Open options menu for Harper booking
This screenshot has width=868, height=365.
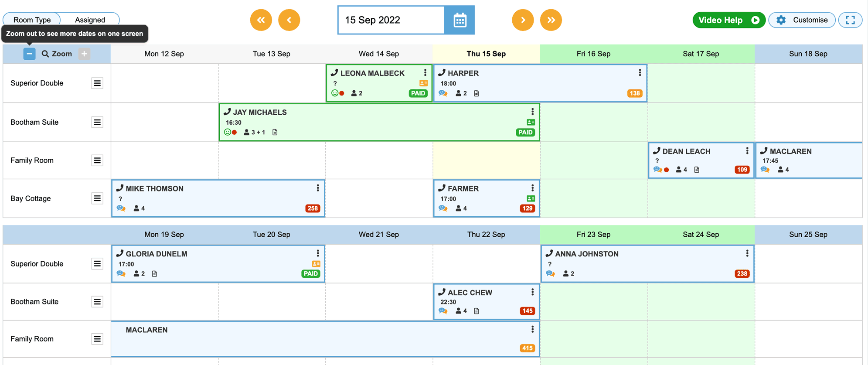point(640,73)
